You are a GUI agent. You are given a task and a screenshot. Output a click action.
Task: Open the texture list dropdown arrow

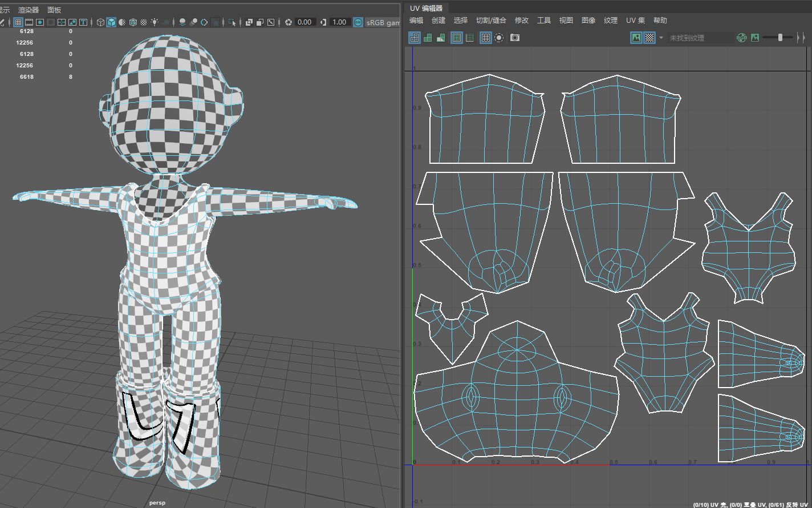click(661, 38)
